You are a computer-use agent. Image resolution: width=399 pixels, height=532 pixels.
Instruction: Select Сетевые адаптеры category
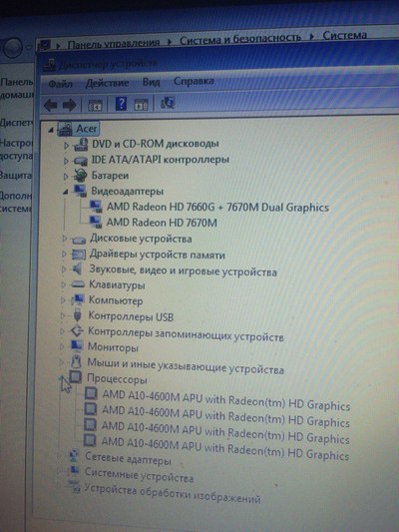tap(128, 459)
